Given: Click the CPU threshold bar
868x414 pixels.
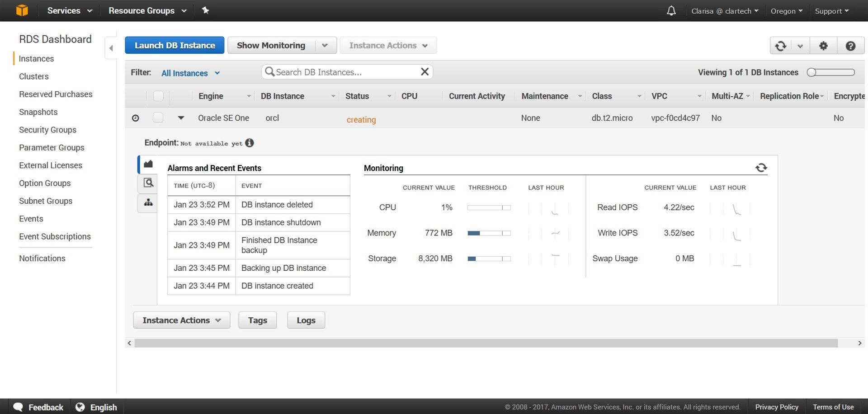Looking at the screenshot, I should [x=489, y=207].
